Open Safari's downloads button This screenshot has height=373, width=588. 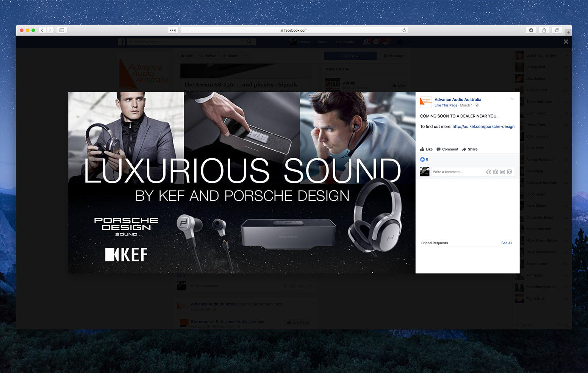click(531, 30)
